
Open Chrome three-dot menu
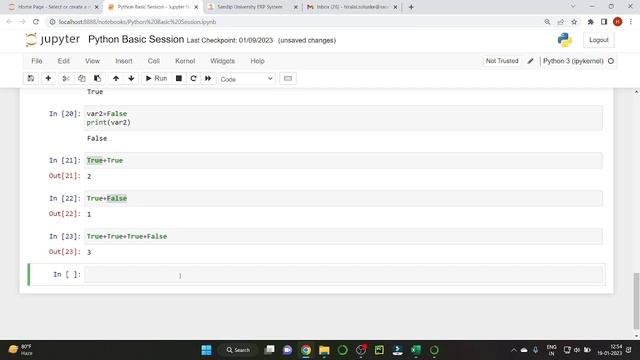631,22
